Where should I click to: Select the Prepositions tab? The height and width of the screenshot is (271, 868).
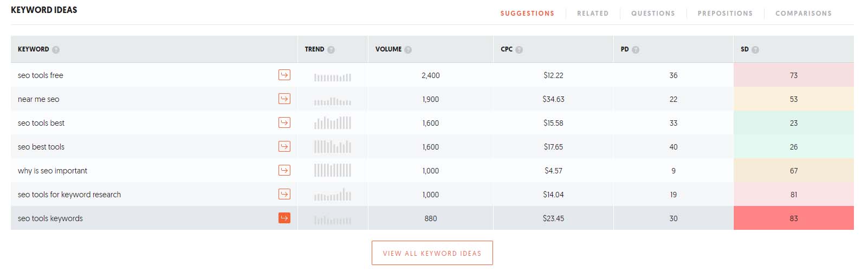pos(725,14)
